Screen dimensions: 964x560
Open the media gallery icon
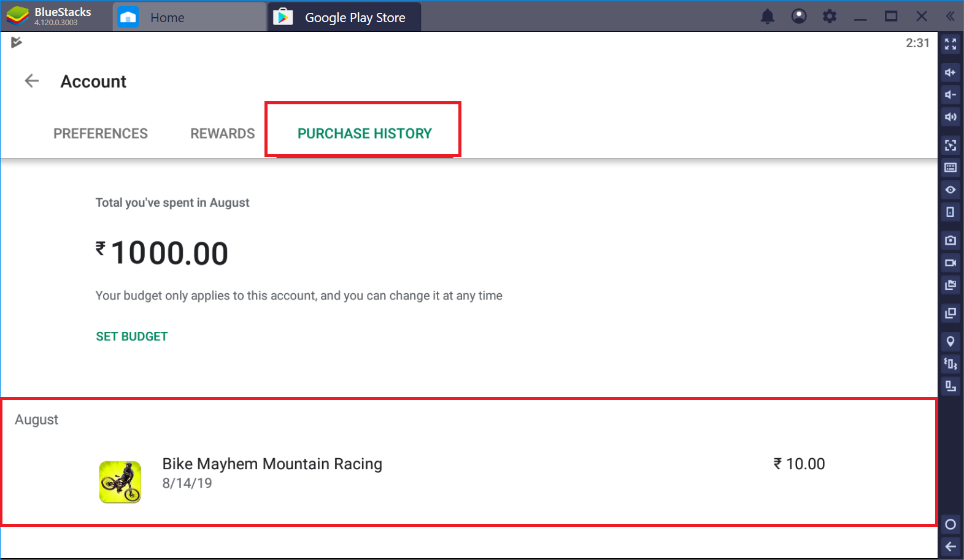coord(951,285)
